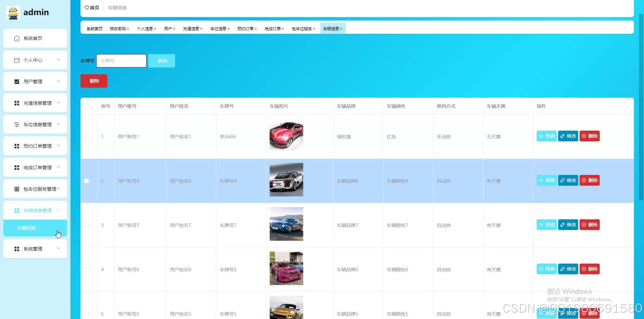Close the 充值信息 tab with its X
This screenshot has width=644, height=319.
pos(201,29)
